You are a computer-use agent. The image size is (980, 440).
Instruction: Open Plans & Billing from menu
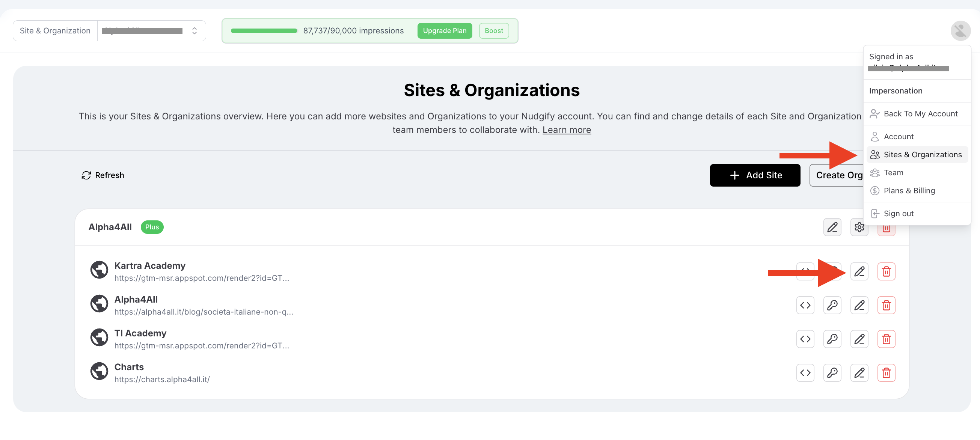[909, 190]
